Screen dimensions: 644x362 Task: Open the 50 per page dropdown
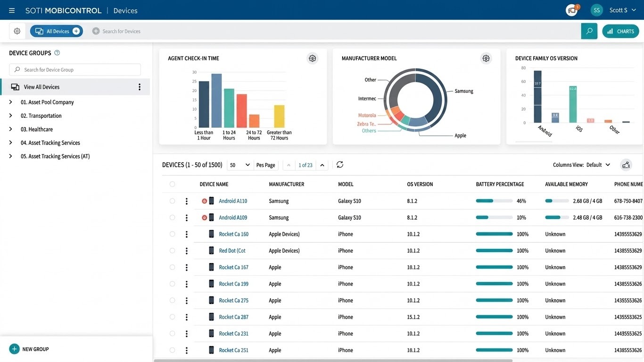pyautogui.click(x=240, y=165)
